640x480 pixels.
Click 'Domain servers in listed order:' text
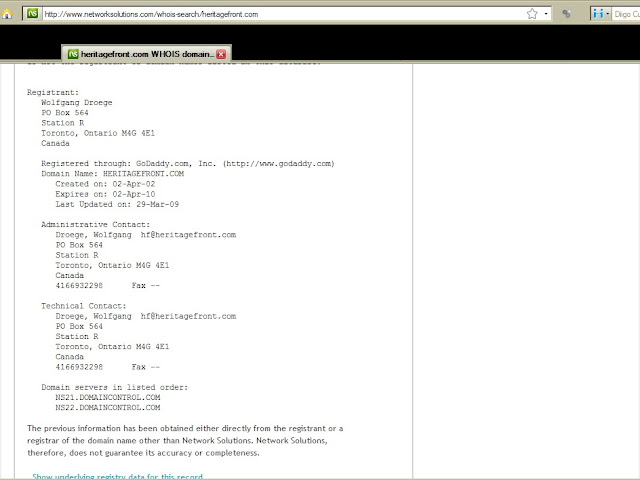(x=115, y=387)
